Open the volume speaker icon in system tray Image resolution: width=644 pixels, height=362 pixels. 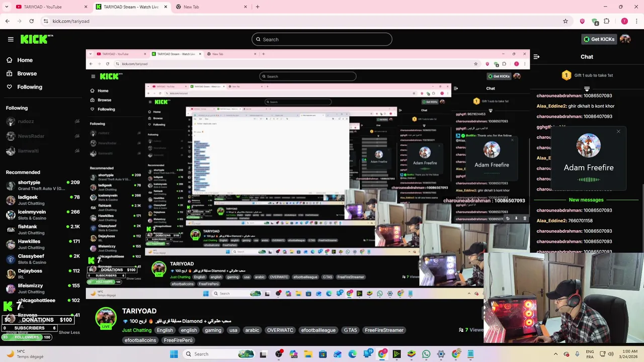610,354
